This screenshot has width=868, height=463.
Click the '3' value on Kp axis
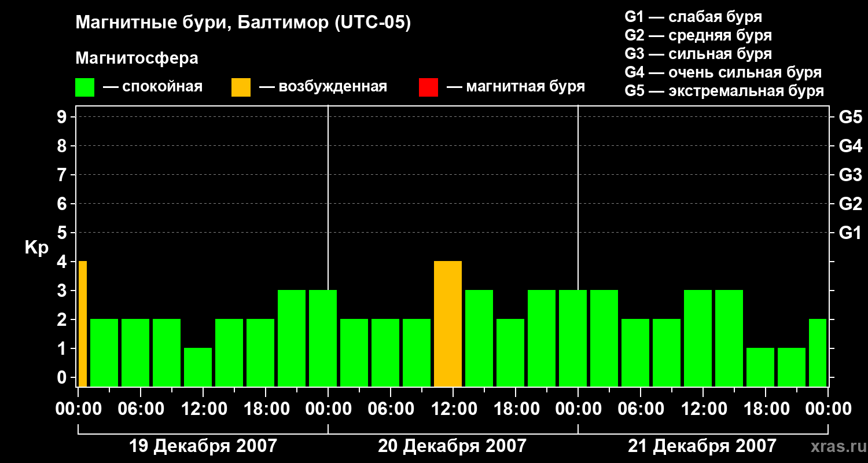[62, 291]
